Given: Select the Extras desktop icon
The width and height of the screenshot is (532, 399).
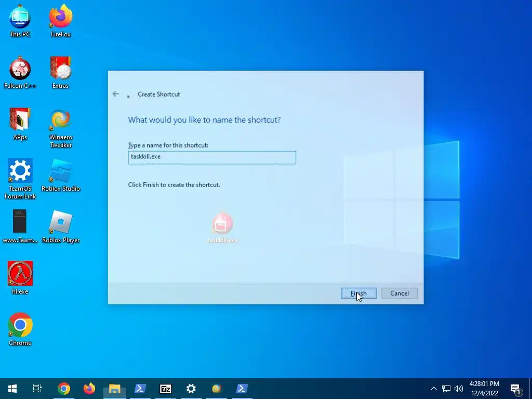Looking at the screenshot, I should click(x=60, y=73).
